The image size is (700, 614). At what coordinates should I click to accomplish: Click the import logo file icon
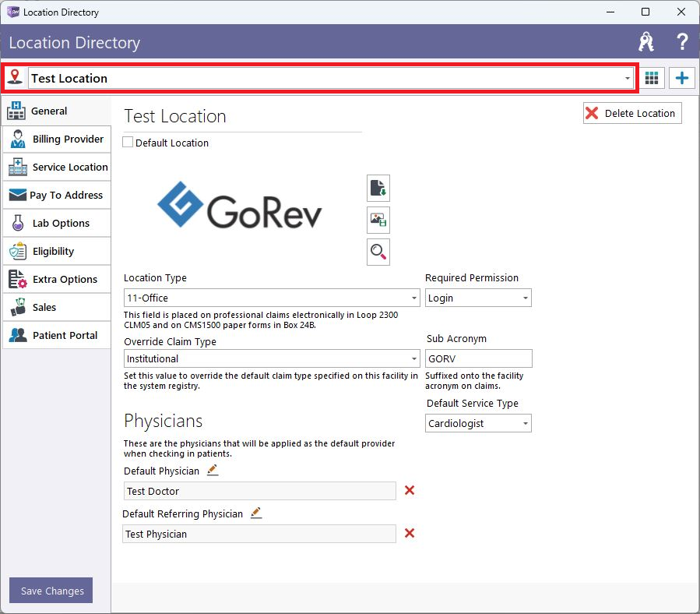(378, 188)
